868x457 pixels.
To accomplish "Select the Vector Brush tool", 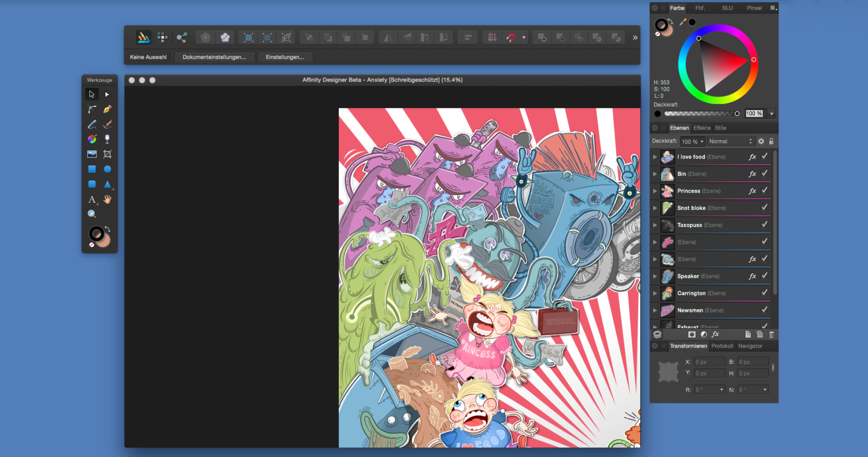I will [x=107, y=124].
